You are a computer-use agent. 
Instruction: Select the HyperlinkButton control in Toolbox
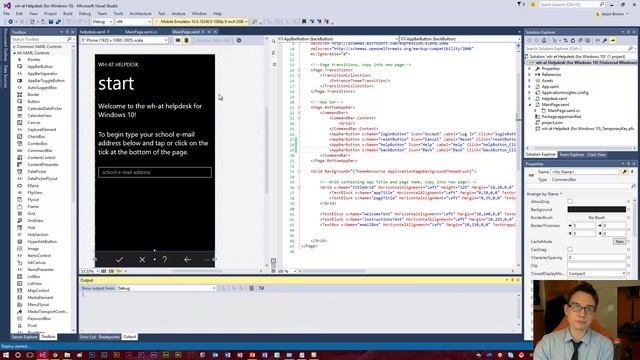(42, 242)
